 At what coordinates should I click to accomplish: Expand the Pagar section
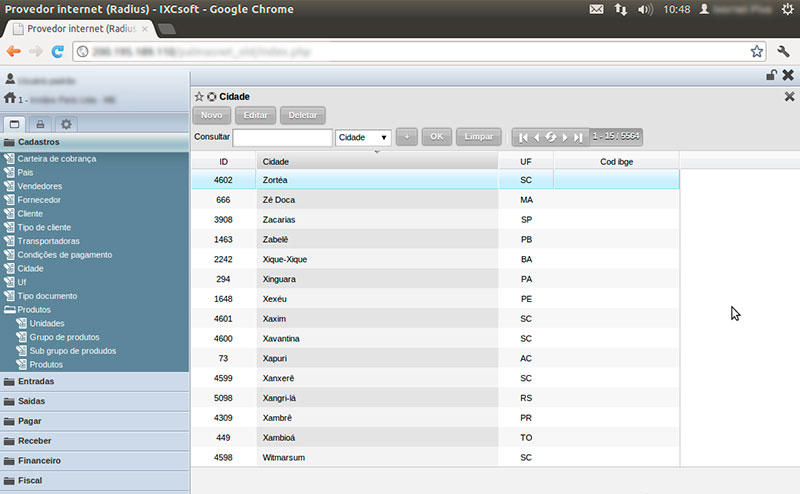(x=94, y=421)
